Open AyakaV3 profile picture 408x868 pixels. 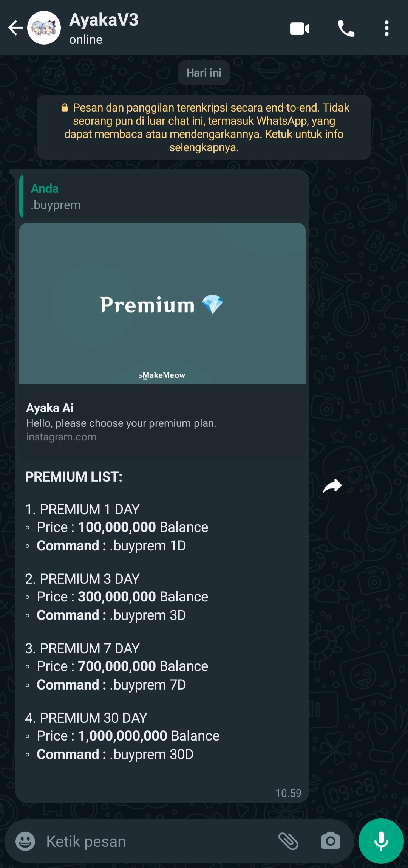[44, 28]
